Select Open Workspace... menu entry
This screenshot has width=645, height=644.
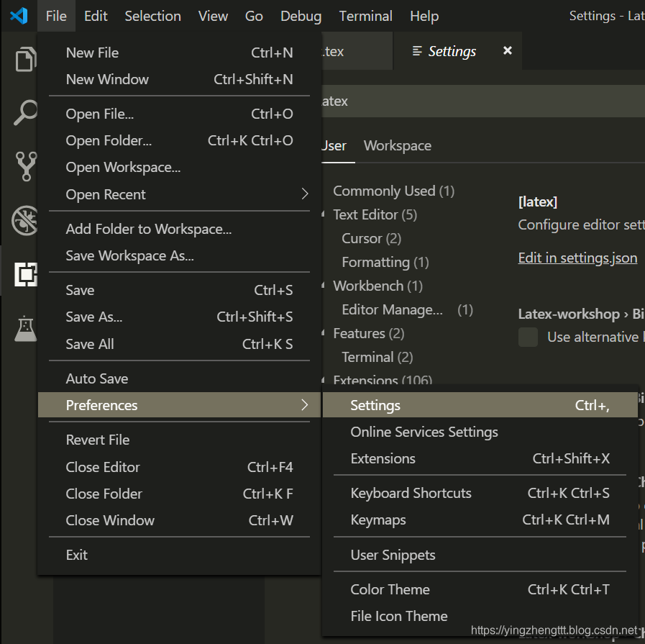[x=179, y=167]
